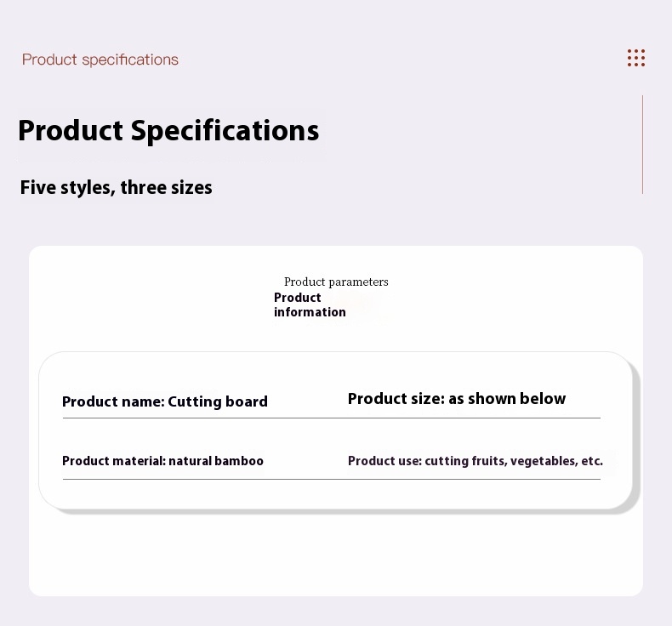Click the 'natural bamboo' value text
The width and height of the screenshot is (672, 626).
[216, 461]
